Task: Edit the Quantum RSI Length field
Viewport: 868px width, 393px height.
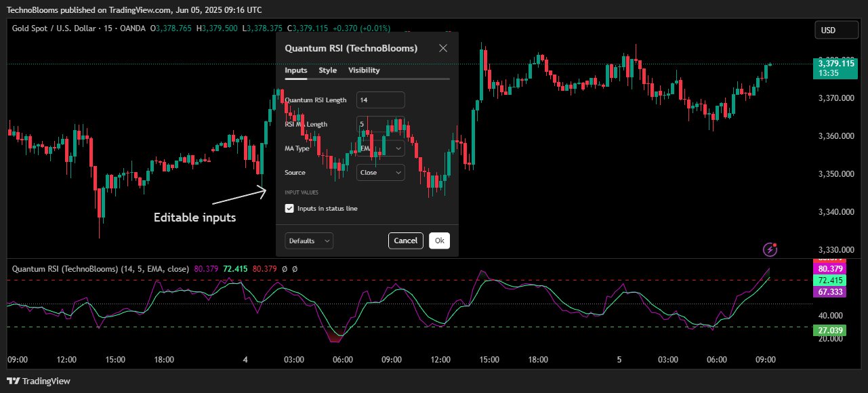Action: (381, 100)
